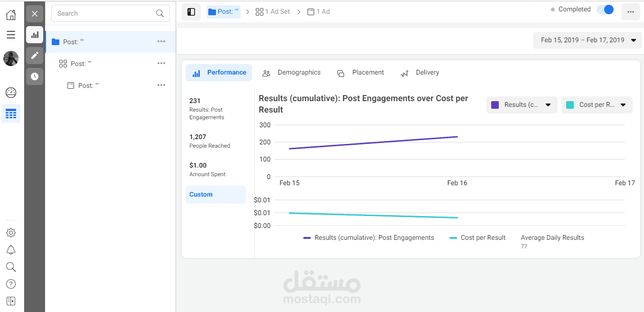Click the account overview gauge icon
Viewport: 644px width, 312px height.
(x=11, y=93)
